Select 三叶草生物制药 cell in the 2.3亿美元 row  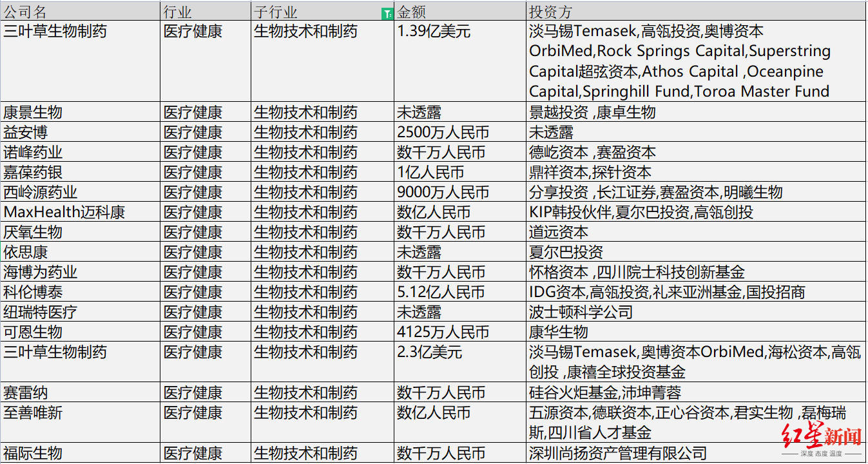point(80,362)
